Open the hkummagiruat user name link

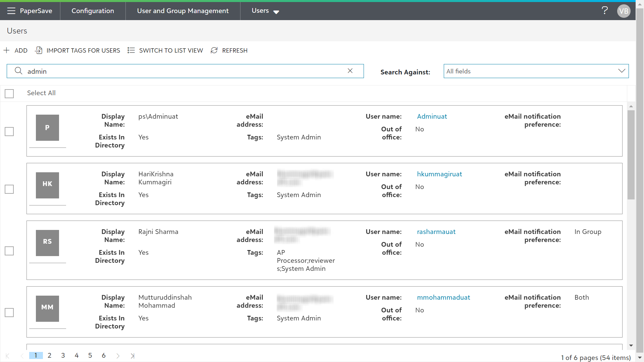[439, 174]
